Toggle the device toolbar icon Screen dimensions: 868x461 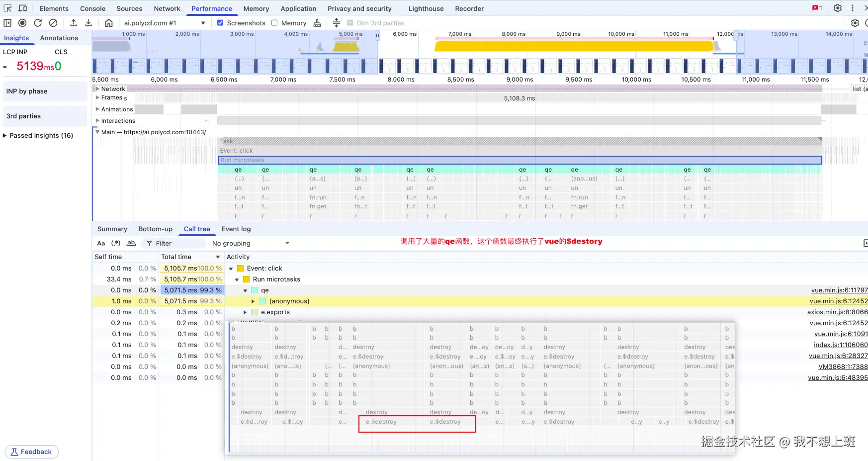[x=23, y=8]
